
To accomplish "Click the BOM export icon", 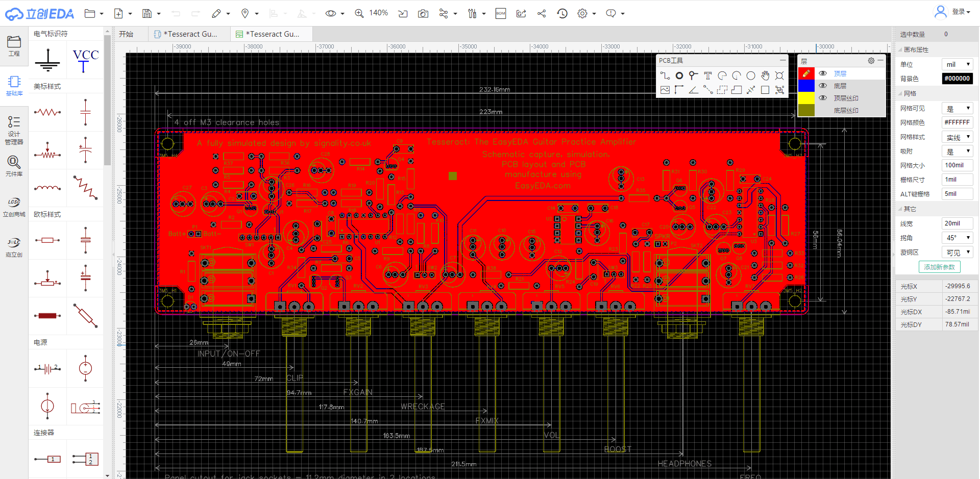I will tap(500, 14).
